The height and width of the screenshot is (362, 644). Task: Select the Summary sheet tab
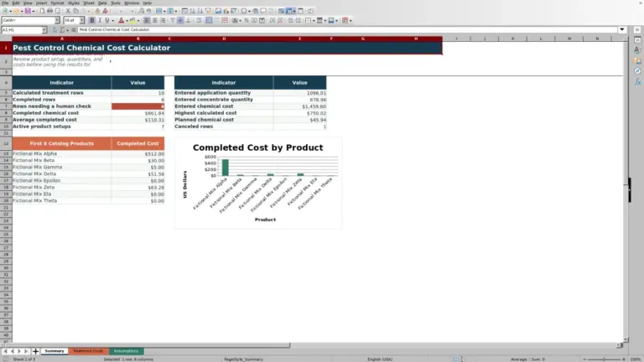(55, 351)
